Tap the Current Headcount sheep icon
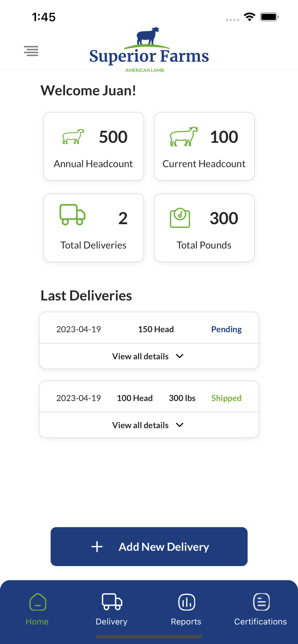Viewport: 298px width, 644px height. click(184, 137)
